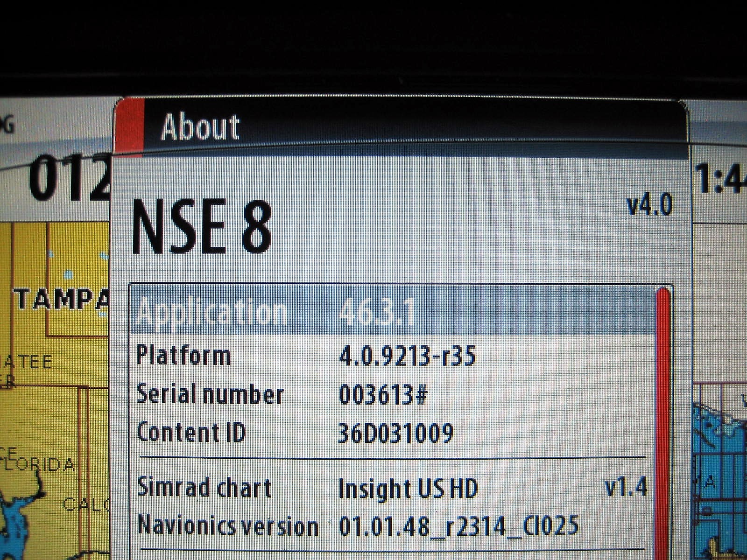Select the 4.0.9213-r35 platform value
The height and width of the screenshot is (560, 747).
coord(407,356)
